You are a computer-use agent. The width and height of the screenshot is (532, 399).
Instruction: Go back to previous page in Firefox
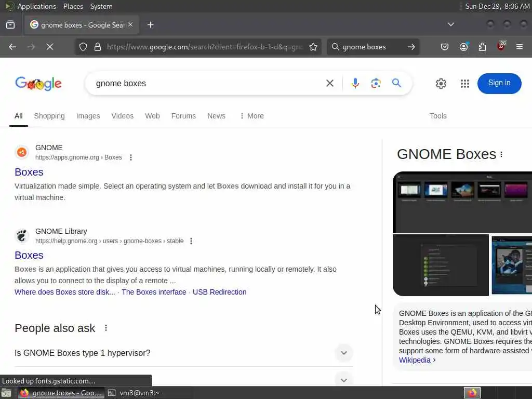pyautogui.click(x=12, y=47)
